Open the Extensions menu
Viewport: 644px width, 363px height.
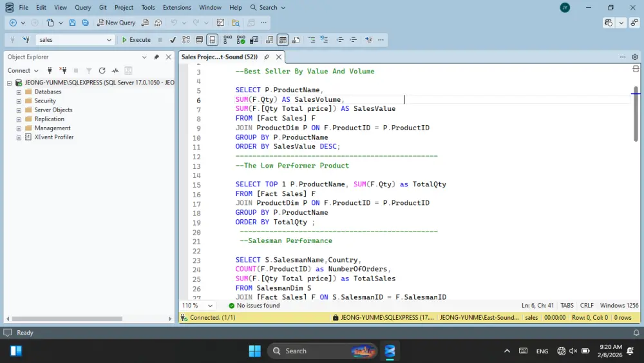pyautogui.click(x=176, y=7)
